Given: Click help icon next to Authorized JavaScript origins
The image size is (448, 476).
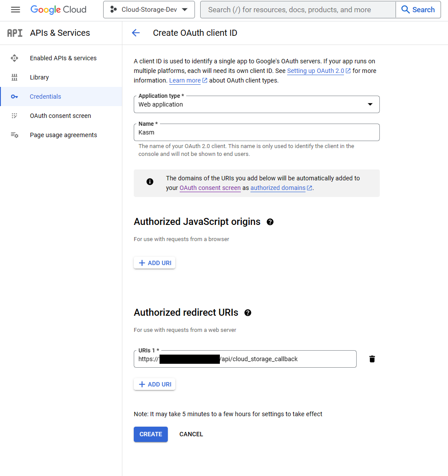Looking at the screenshot, I should 270,222.
